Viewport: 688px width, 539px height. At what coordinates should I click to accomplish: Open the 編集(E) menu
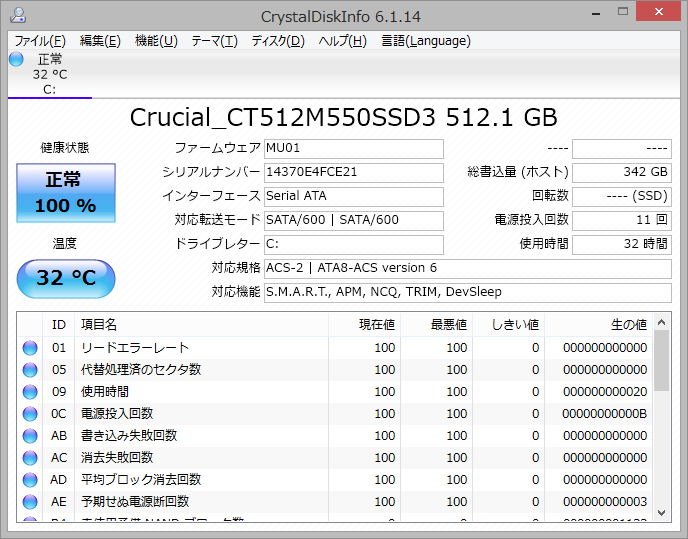[100, 41]
